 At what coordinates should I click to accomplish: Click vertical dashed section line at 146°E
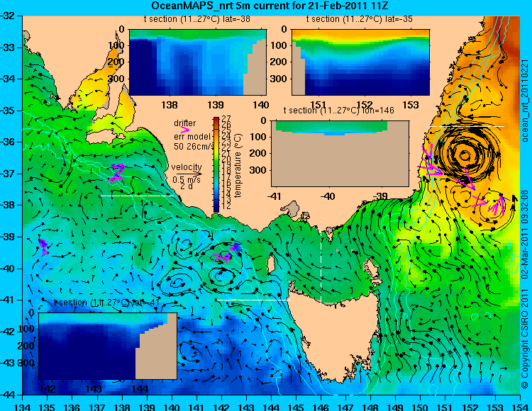coord(321,261)
